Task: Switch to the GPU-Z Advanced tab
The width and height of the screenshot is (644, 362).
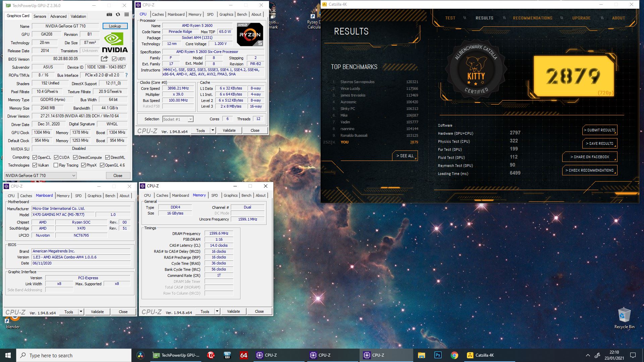Action: click(58, 16)
